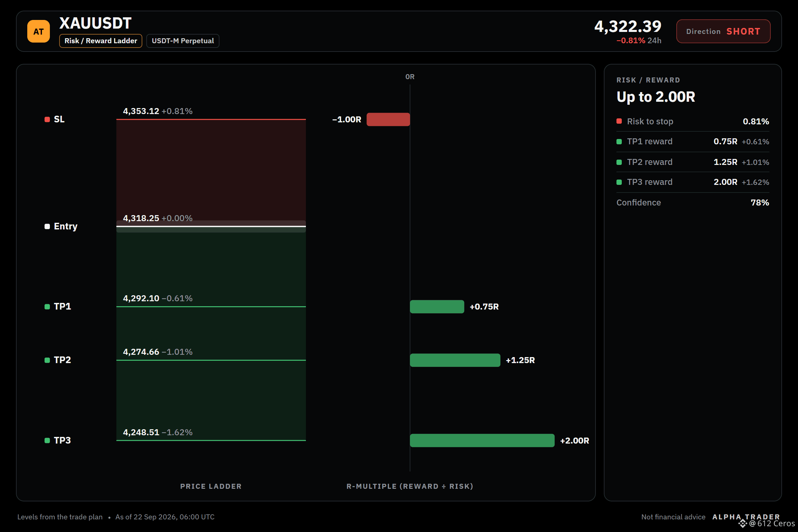Click the 4,318.25 entry price line
Screen dimensions: 798x532
click(211, 226)
